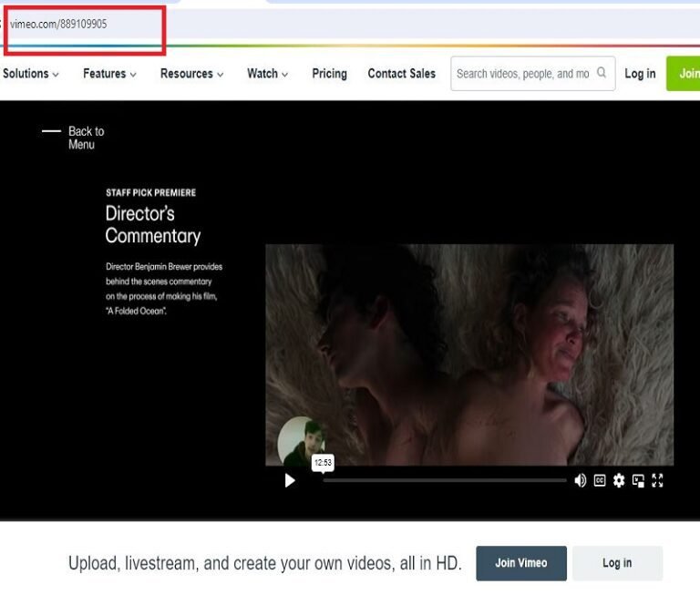Click the Director's Commentary heading
Screen dimensions: 700x595
point(153,224)
